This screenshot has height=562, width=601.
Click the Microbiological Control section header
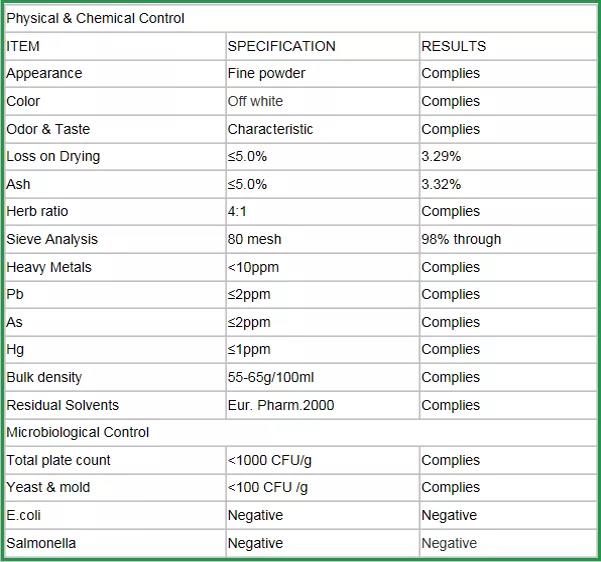point(78,432)
